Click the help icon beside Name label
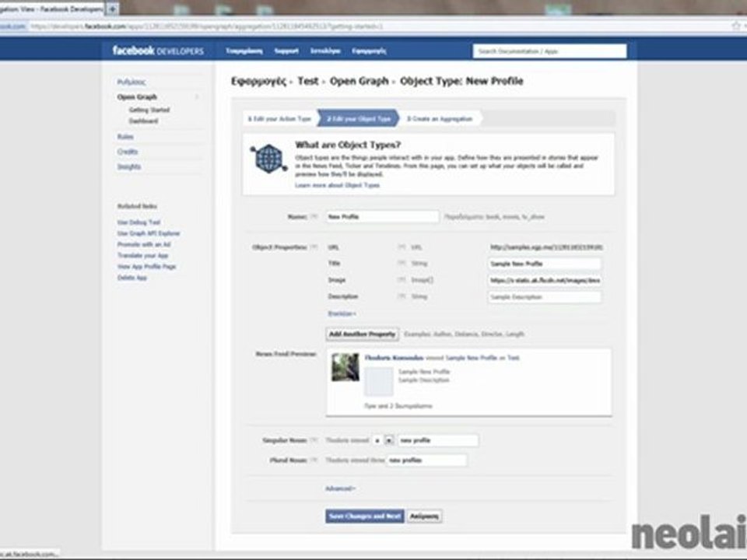Viewport: 747px width, 560px height. (314, 217)
